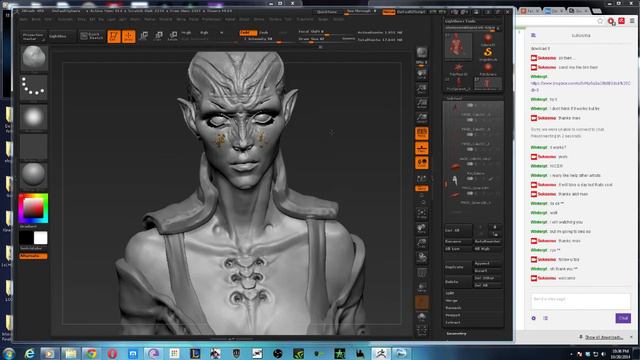Click the AutoReorder subtool button

pos(488,241)
